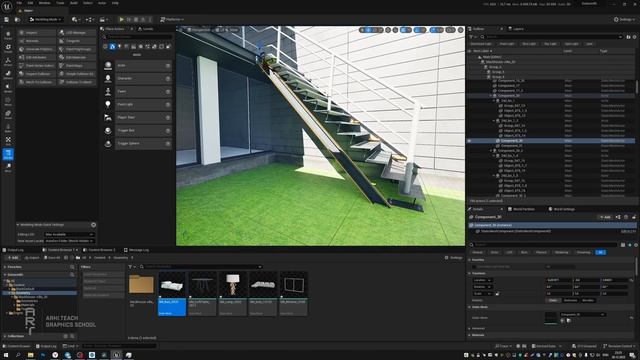Choose the Edit Materials tool
The image size is (640, 360).
(x=77, y=58)
